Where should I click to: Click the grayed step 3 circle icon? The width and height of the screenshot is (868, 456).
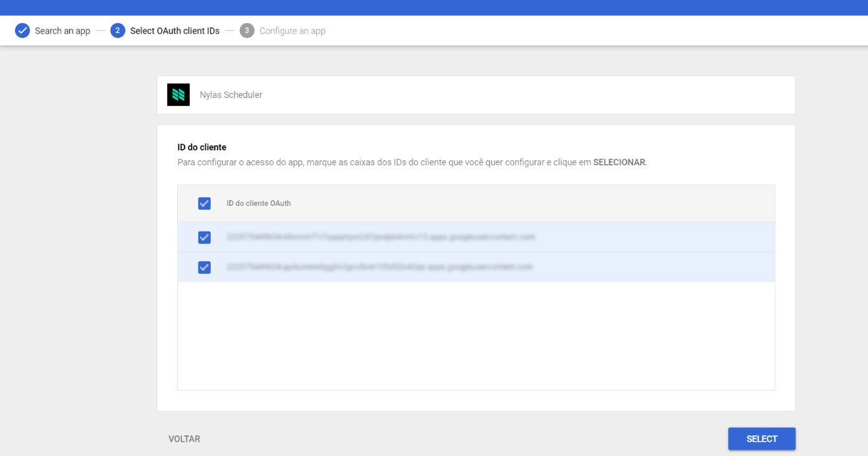click(x=247, y=31)
